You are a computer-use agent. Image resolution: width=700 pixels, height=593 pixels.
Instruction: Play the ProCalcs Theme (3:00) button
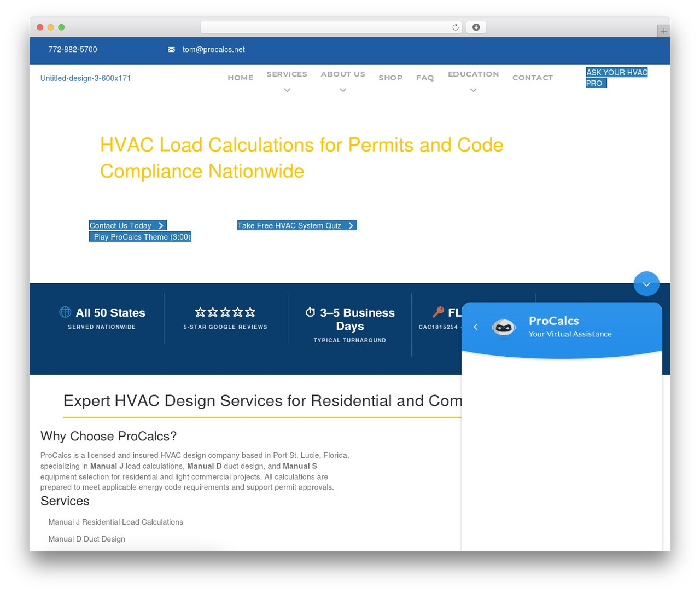click(140, 237)
